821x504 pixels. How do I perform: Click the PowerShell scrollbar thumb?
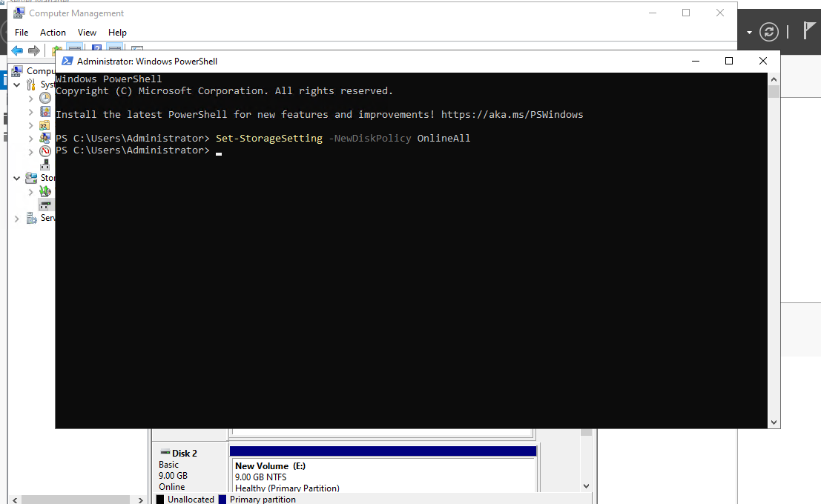[774, 92]
